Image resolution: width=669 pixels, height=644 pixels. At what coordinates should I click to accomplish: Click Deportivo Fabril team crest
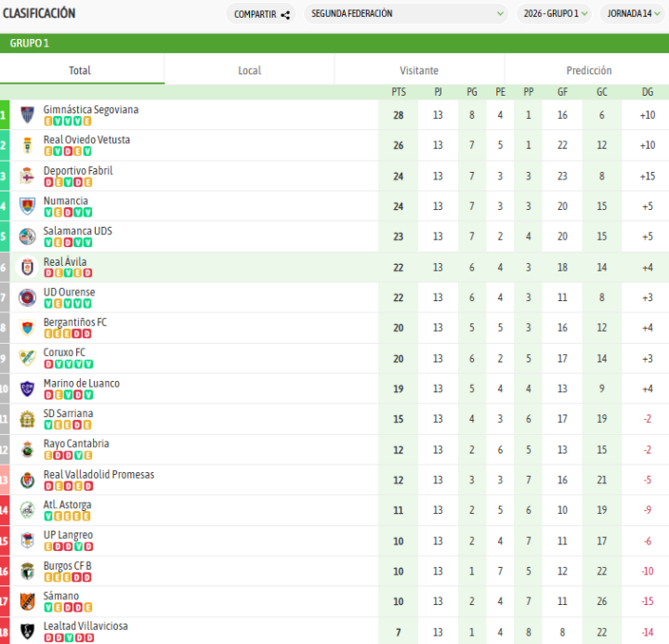coord(27,176)
